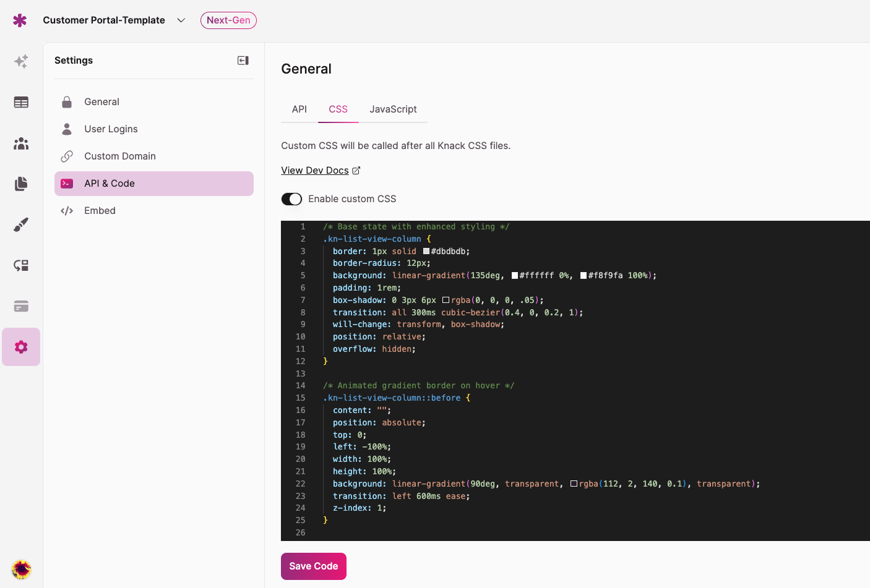Click the 'padding: 1rem;' code line

coord(367,288)
